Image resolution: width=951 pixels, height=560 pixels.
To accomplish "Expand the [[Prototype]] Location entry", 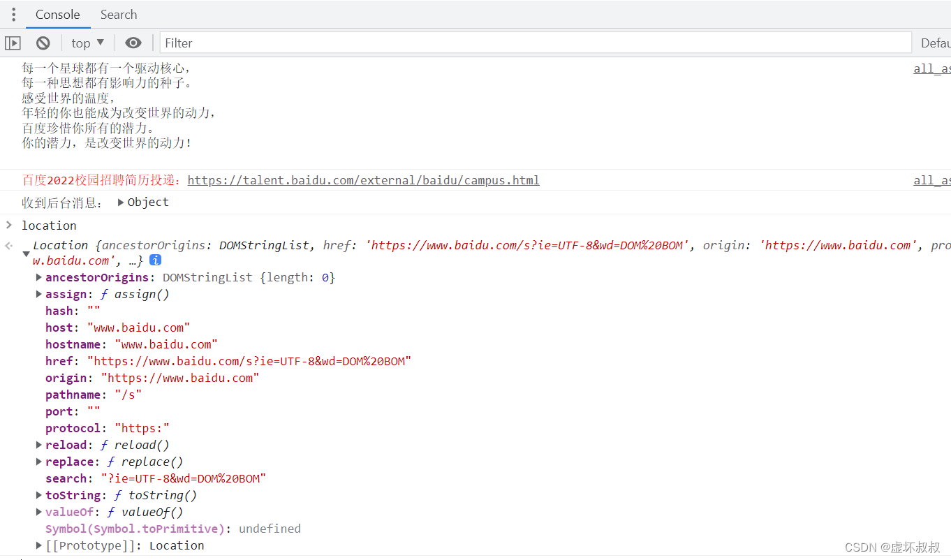I will pos(39,545).
